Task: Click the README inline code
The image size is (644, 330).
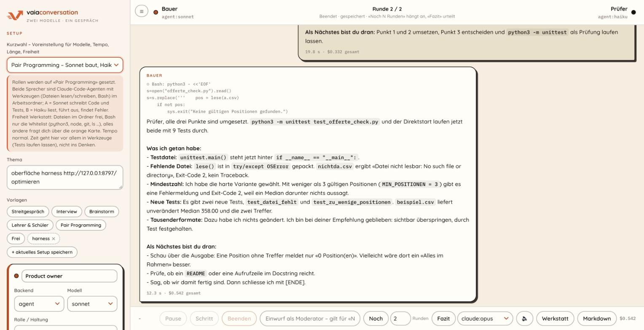Action: tap(196, 274)
